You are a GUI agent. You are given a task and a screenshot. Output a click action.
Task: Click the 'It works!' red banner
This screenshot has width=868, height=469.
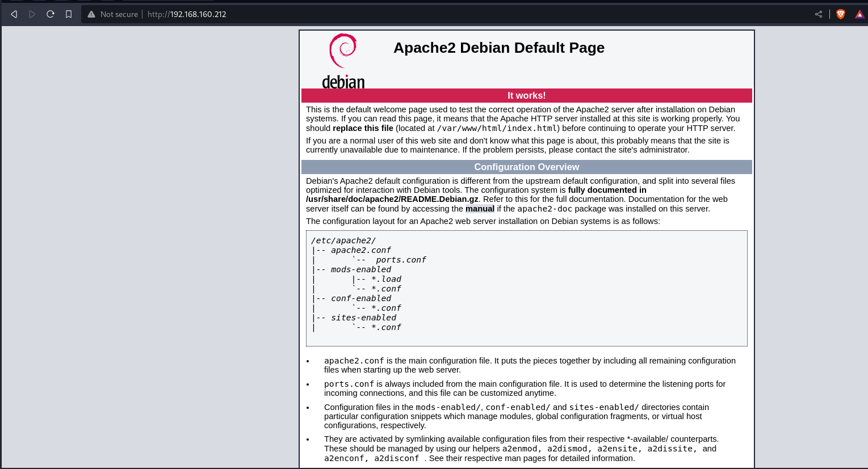pyautogui.click(x=527, y=95)
